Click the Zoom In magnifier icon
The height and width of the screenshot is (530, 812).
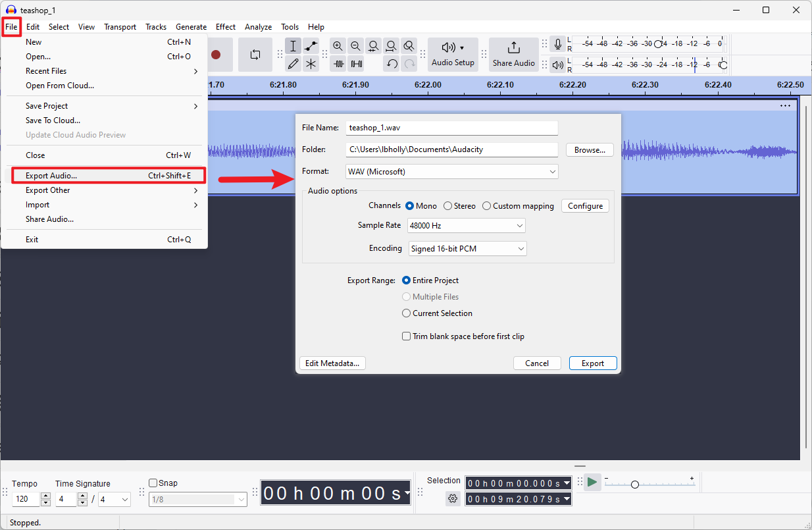(x=338, y=46)
